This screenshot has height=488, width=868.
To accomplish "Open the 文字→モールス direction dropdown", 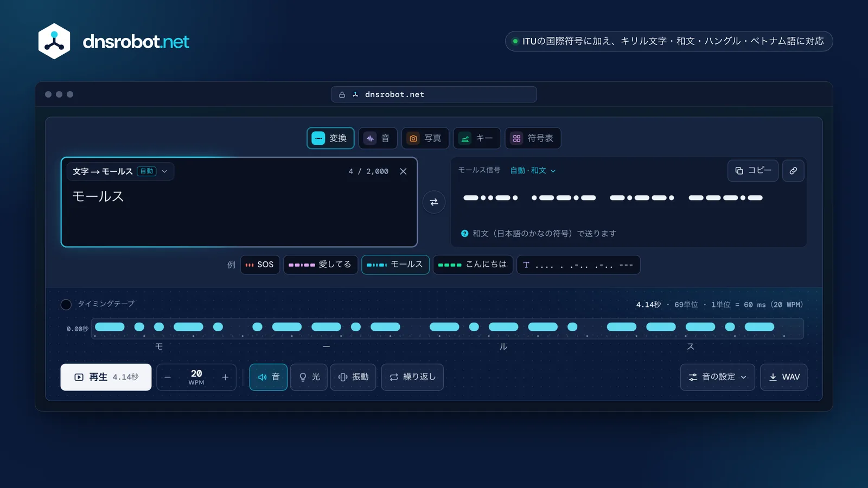I will point(120,171).
